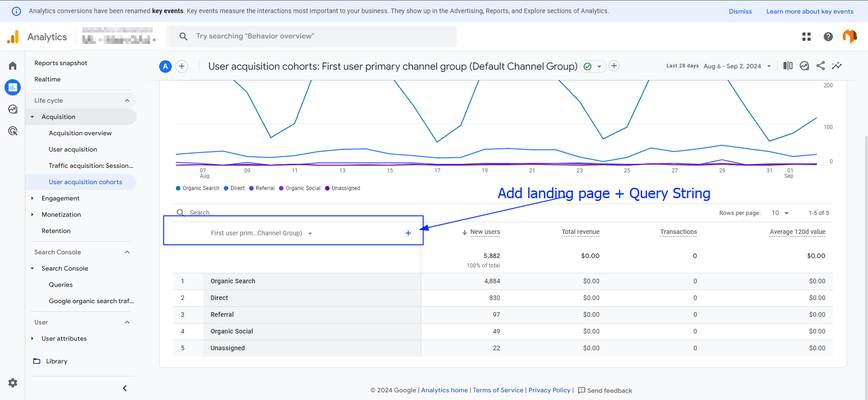Open Realtime report
Screen dimensions: 868x400
(47, 79)
